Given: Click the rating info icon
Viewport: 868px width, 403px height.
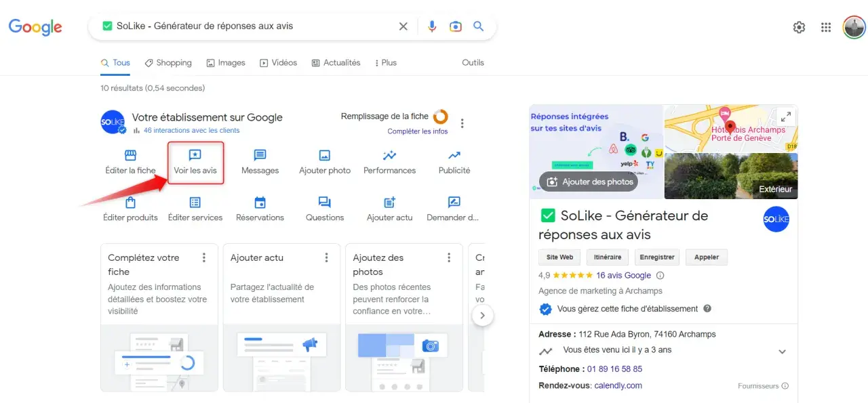Looking at the screenshot, I should coord(660,276).
